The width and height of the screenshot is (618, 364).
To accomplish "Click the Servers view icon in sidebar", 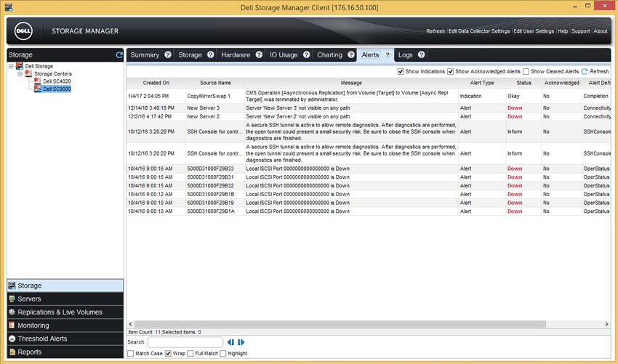I will point(12,299).
